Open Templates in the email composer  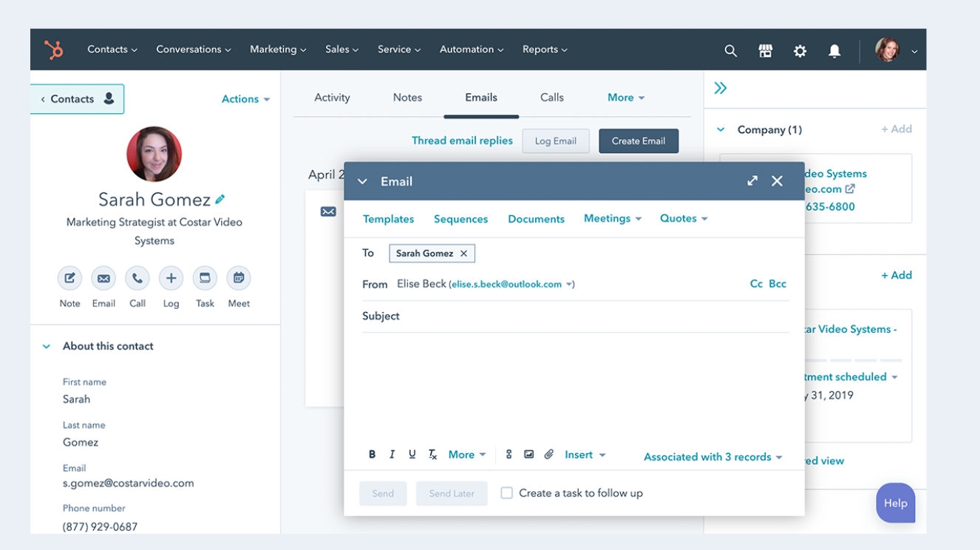click(x=388, y=220)
